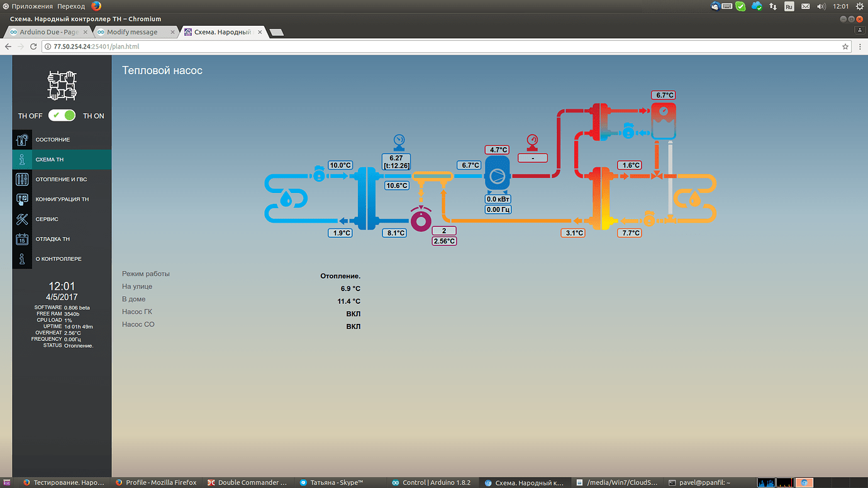Click the pink circulation pump in the schematic
This screenshot has width=868, height=488.
[420, 221]
